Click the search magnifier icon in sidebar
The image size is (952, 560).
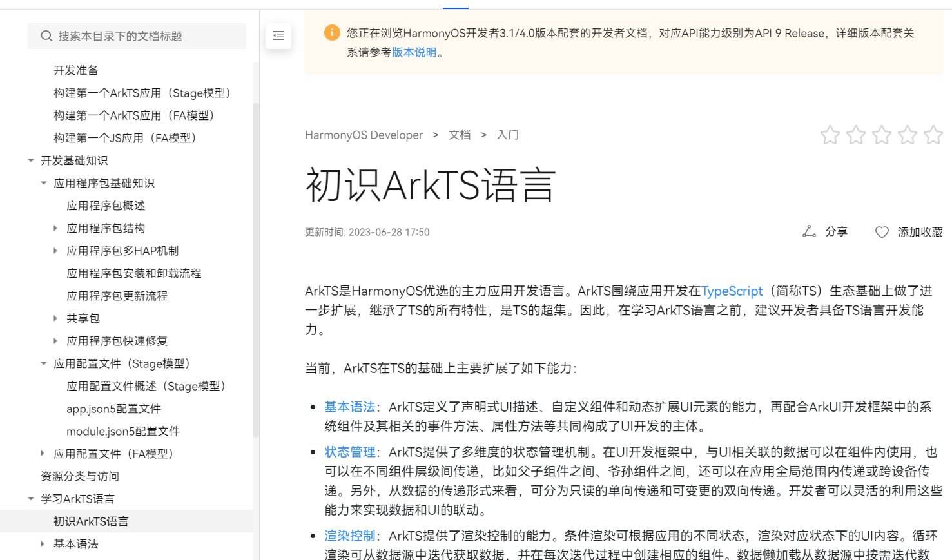(x=46, y=36)
